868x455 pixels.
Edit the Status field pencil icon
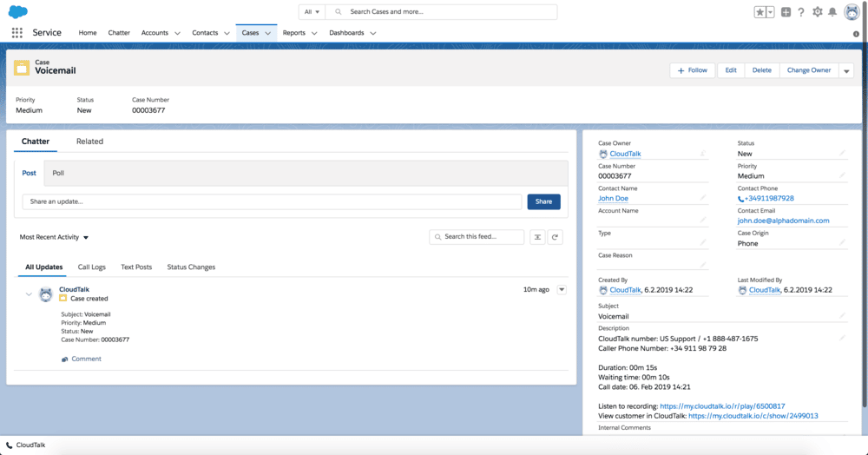tap(842, 153)
